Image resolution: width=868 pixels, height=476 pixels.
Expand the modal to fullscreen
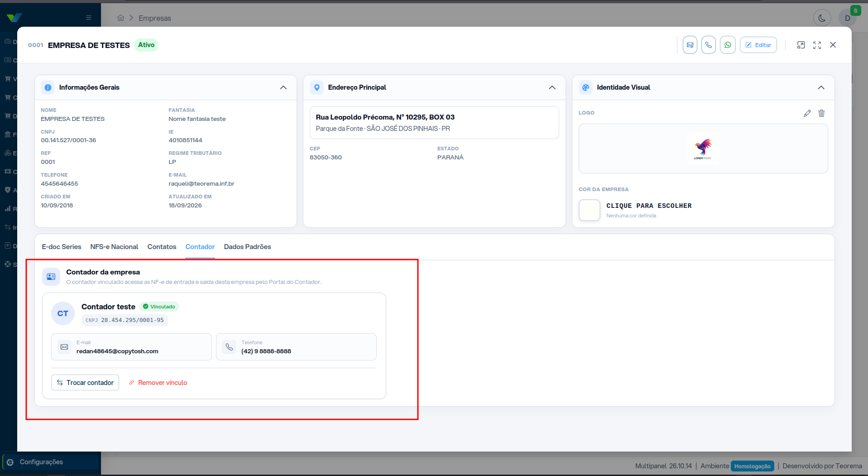point(817,45)
